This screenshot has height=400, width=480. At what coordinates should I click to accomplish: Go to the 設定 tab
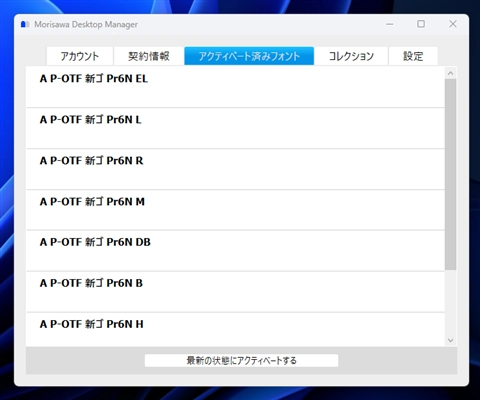pyautogui.click(x=413, y=56)
